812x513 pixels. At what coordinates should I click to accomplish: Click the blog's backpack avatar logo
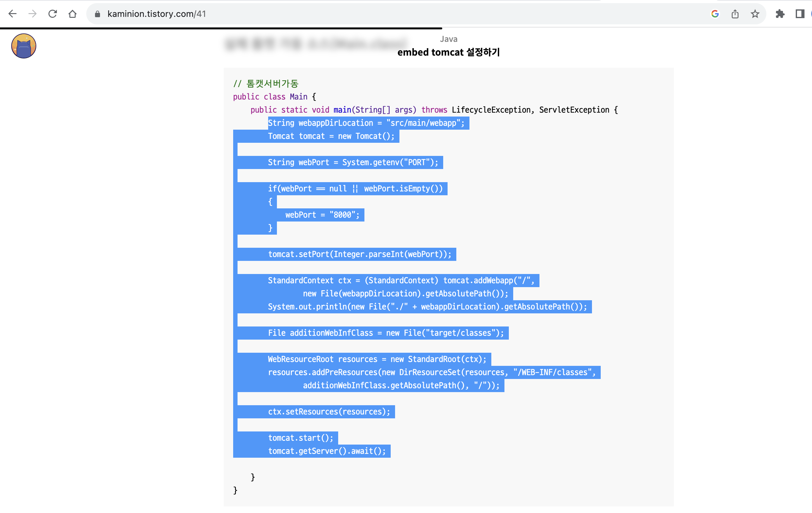(24, 46)
